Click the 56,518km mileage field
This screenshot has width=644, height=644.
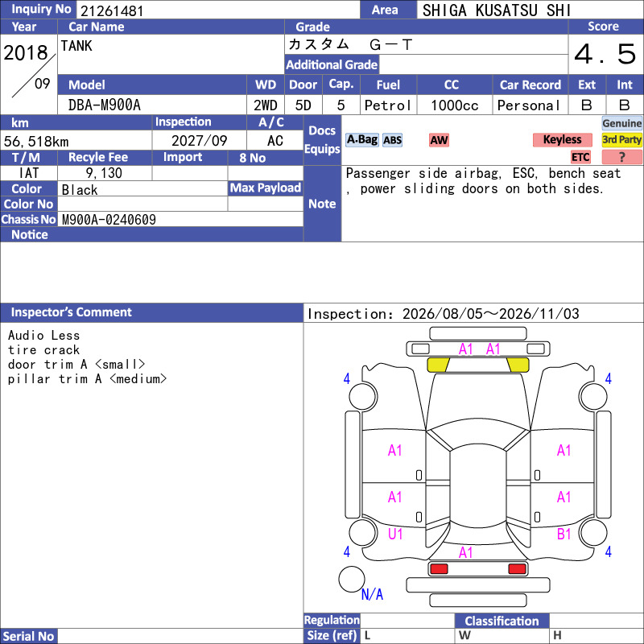click(76, 141)
